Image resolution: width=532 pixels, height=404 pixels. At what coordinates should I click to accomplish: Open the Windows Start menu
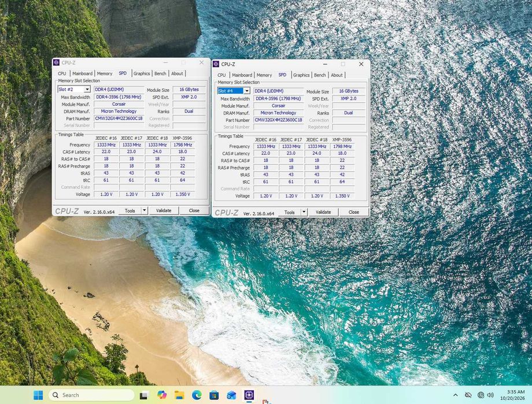[38, 395]
